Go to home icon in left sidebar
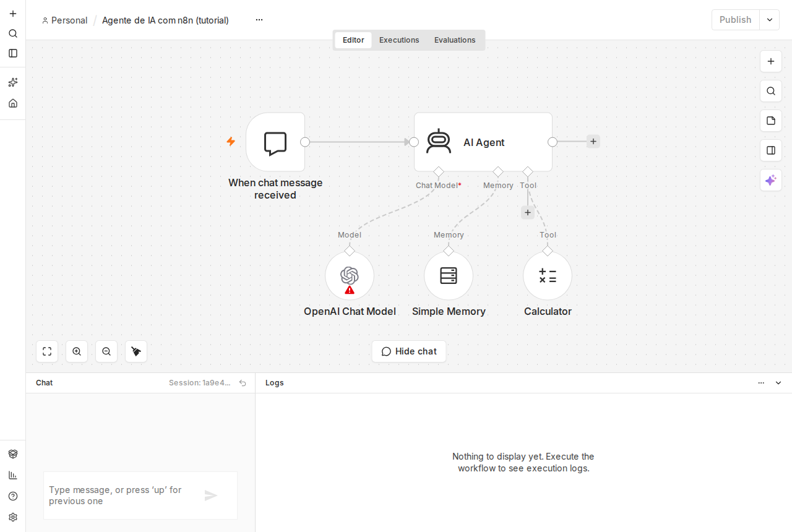Screen dimensions: 792x532 pyautogui.click(x=13, y=103)
